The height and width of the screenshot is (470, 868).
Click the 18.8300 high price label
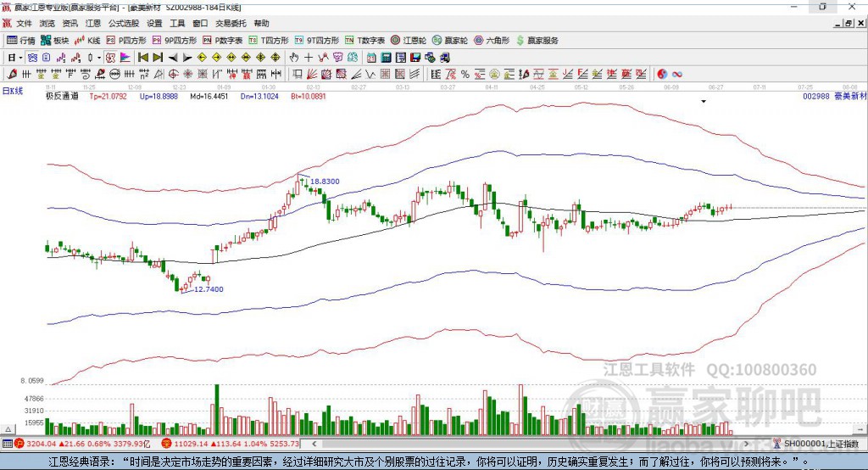[325, 182]
